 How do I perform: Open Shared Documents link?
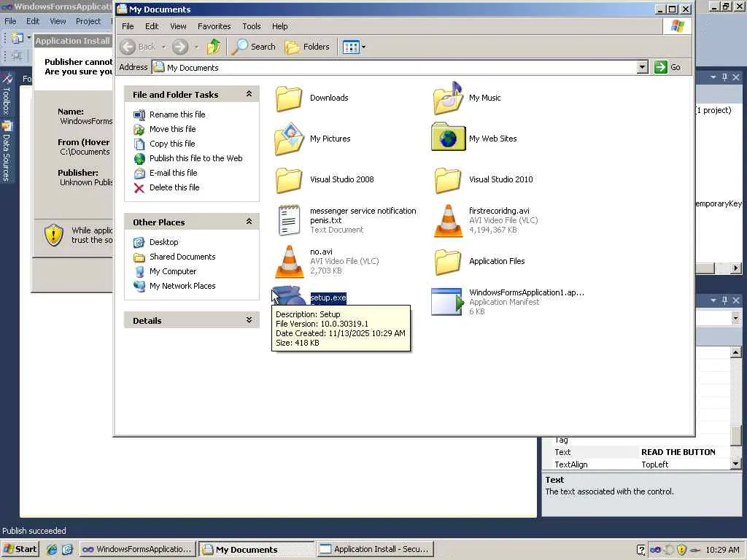click(182, 257)
